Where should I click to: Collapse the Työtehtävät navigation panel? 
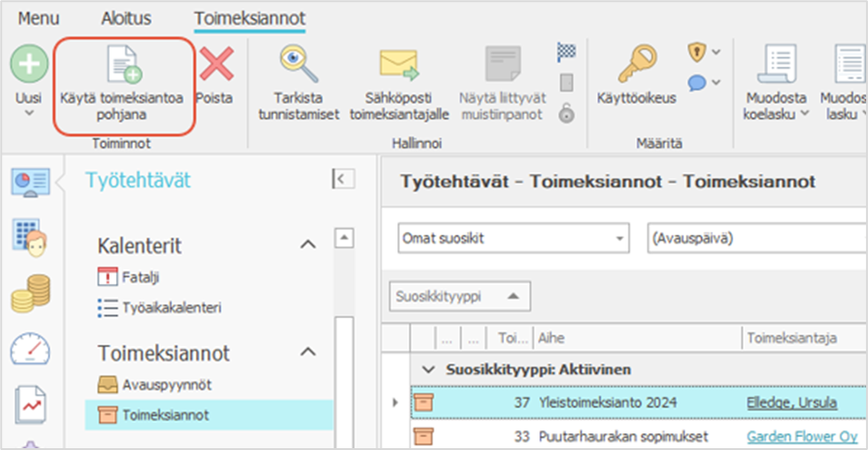343,180
